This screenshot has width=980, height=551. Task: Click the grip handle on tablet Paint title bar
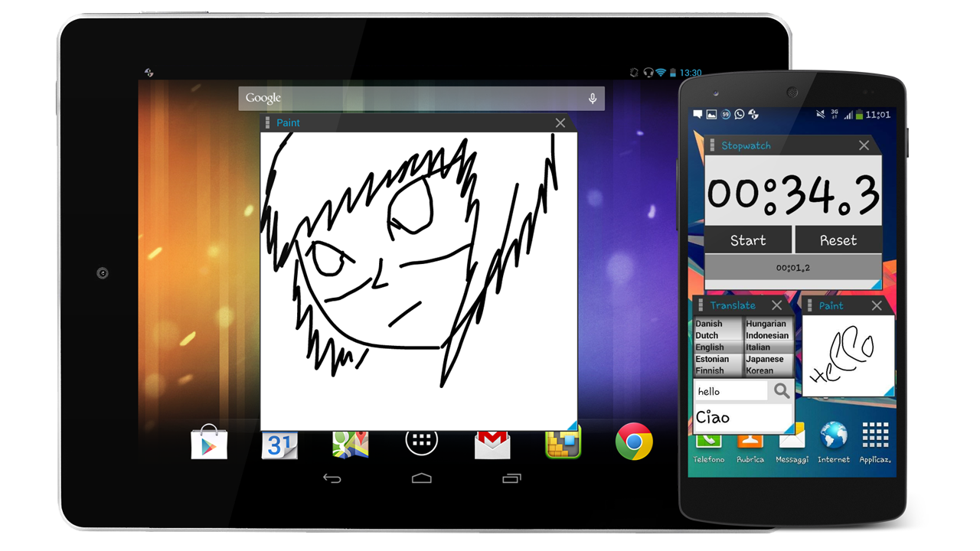[x=267, y=122]
